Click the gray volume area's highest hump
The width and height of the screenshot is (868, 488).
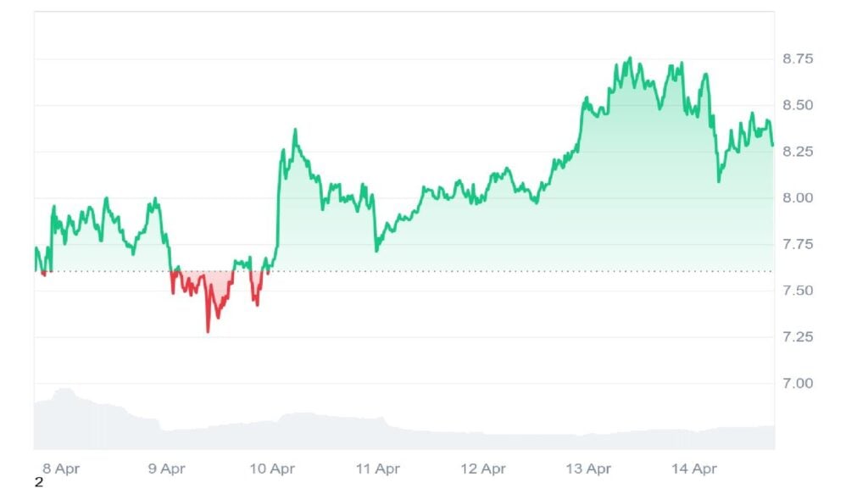(62, 391)
